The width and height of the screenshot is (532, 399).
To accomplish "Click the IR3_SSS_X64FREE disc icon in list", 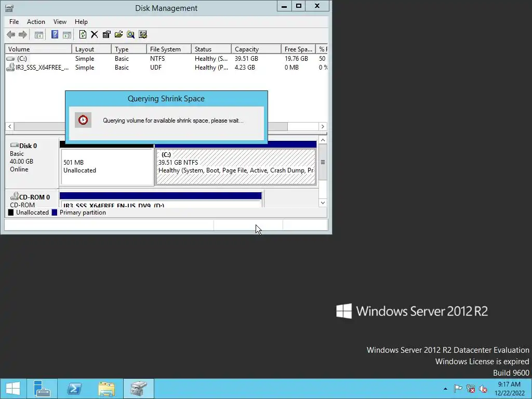I will 10,67.
